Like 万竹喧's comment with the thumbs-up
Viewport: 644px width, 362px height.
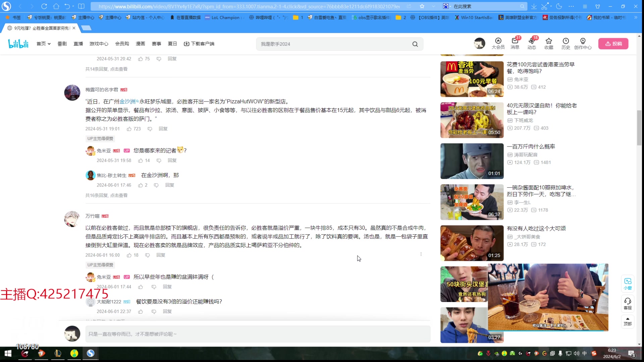(x=129, y=255)
